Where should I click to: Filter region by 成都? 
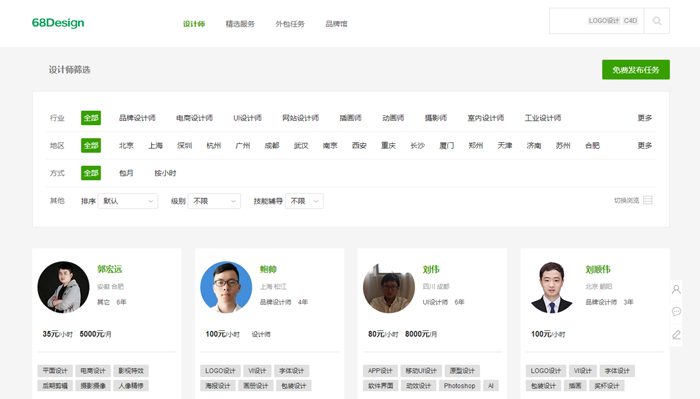272,145
